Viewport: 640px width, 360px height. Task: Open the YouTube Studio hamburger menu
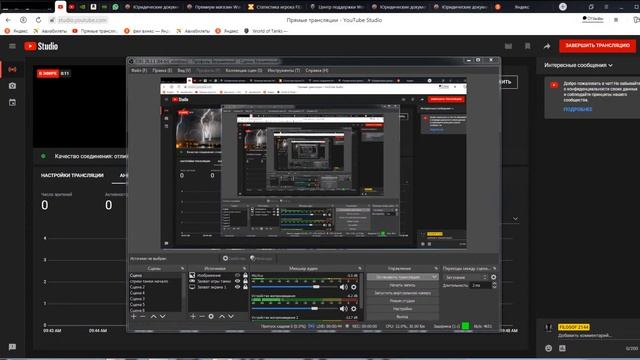coord(12,46)
